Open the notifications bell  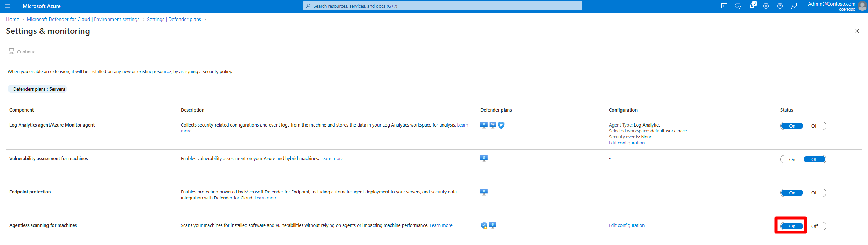click(x=752, y=6)
